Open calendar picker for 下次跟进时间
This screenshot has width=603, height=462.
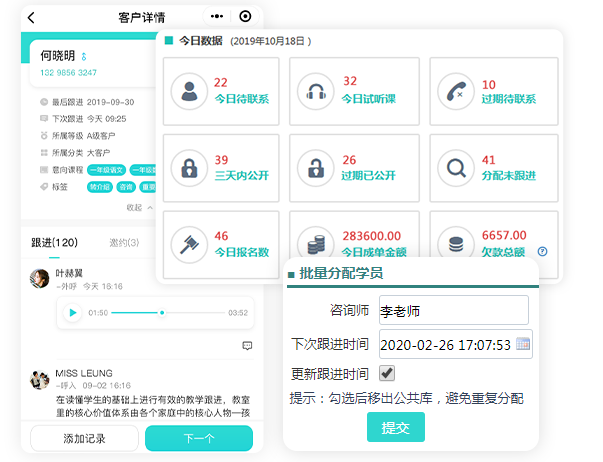pyautogui.click(x=523, y=345)
